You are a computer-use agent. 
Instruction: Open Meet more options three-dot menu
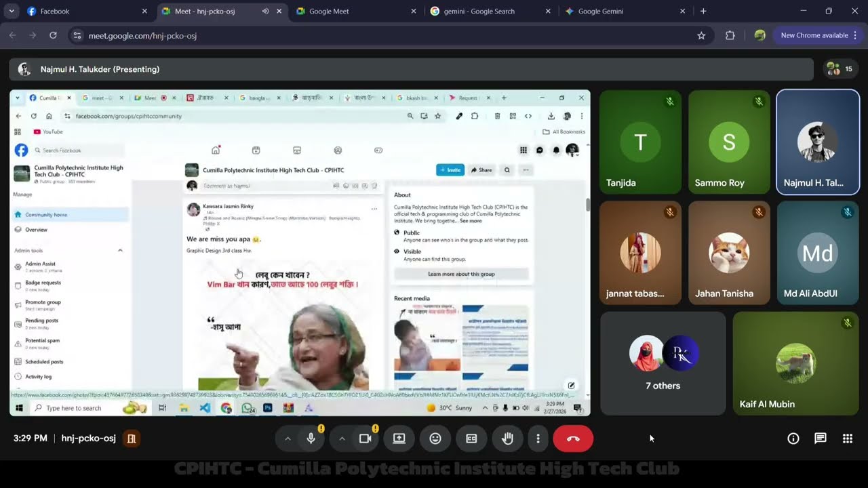pos(538,439)
